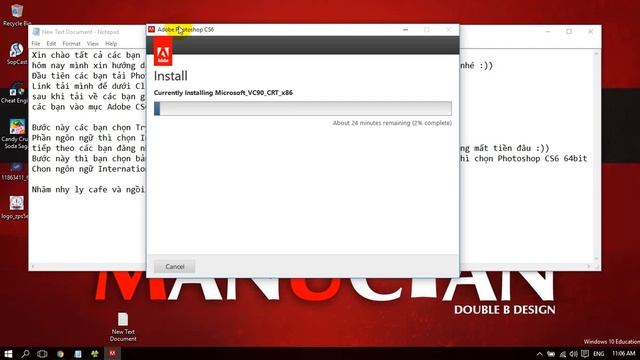This screenshot has height=360, width=640.
Task: Select the logo_zps desktop icon
Action: [x=16, y=208]
